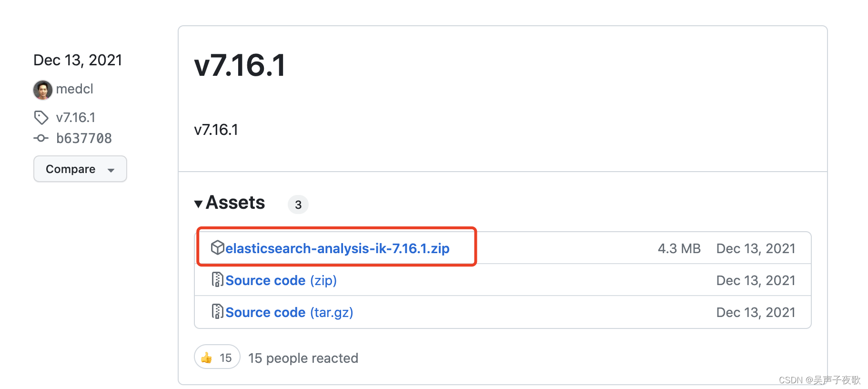Viewport: 868px width, 389px height.
Task: Collapse the Assets section triangle
Action: coord(199,204)
